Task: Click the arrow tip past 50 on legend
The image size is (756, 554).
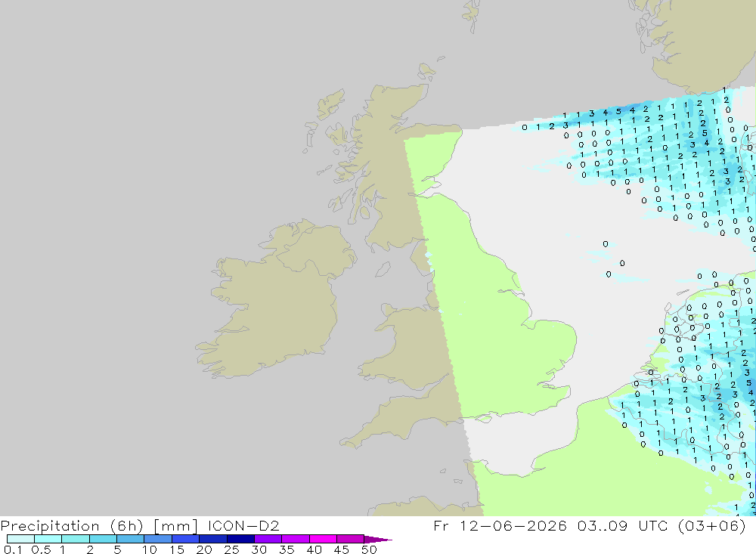Action: click(x=379, y=540)
